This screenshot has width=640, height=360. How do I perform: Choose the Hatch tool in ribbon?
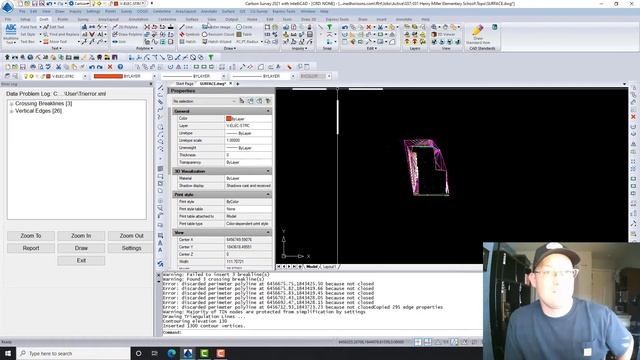pyautogui.click(x=188, y=42)
